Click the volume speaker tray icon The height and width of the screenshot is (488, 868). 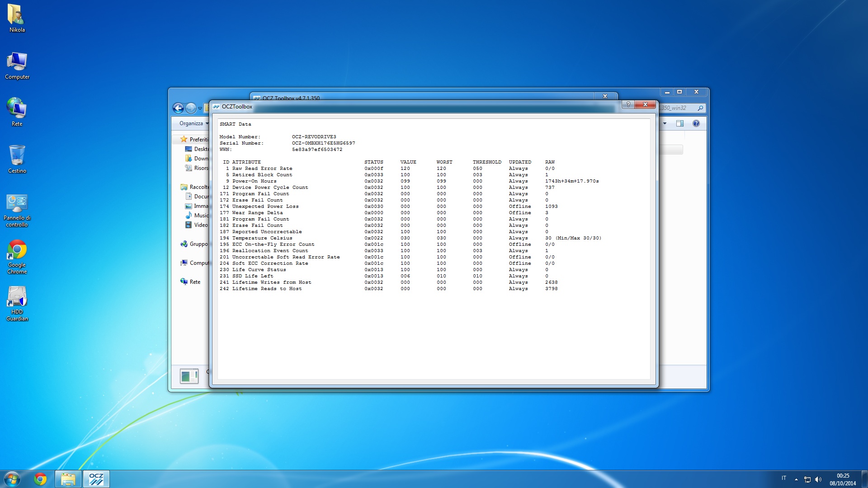(818, 479)
